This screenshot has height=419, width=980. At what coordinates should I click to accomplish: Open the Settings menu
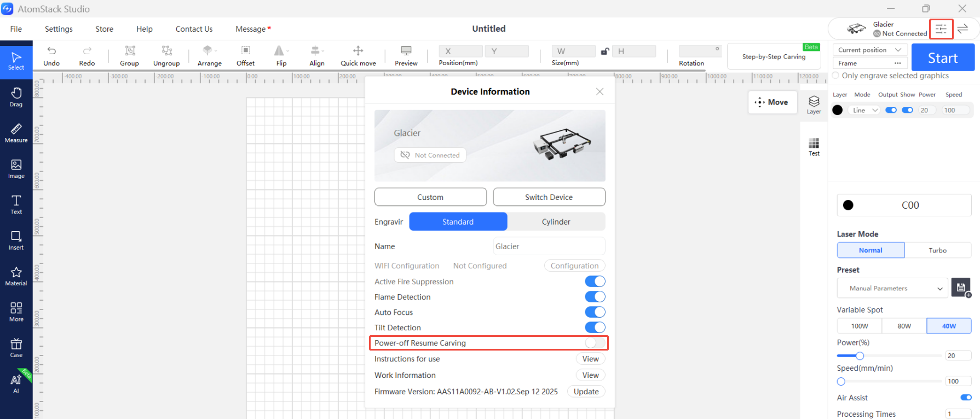pyautogui.click(x=59, y=29)
